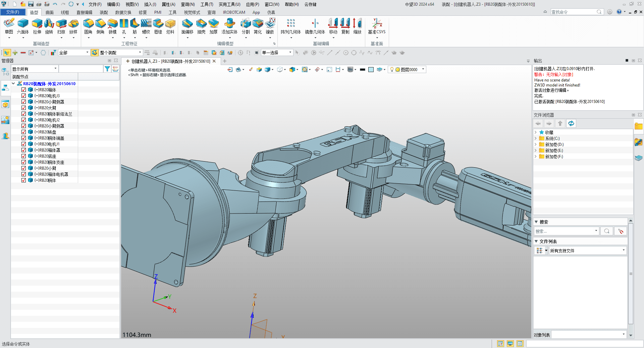Select the 面偏移 face offset tool
This screenshot has height=348, width=644.
pos(187,26)
